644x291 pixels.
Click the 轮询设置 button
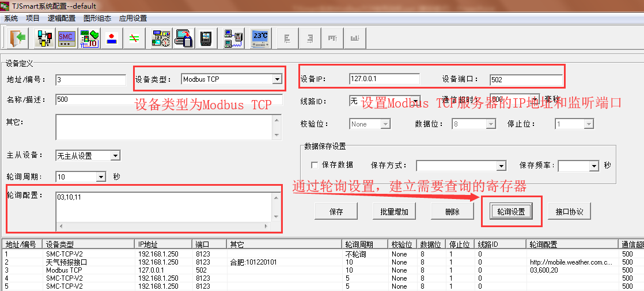pos(511,212)
